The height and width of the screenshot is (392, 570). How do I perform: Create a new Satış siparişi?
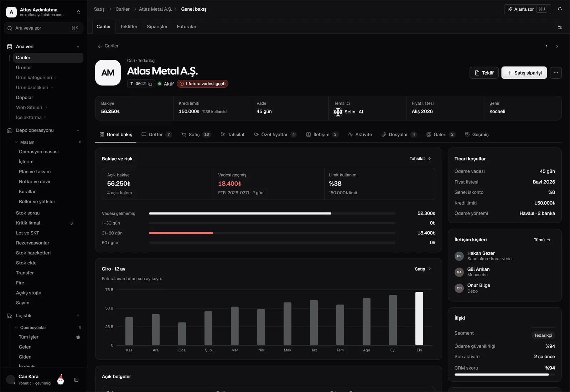pyautogui.click(x=524, y=73)
